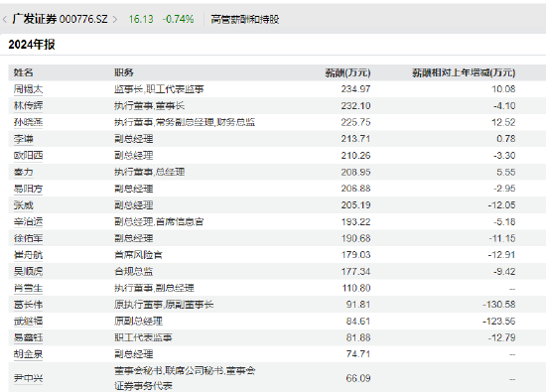Select price change -0.74%
This screenshot has width=546, height=392.
pos(178,19)
